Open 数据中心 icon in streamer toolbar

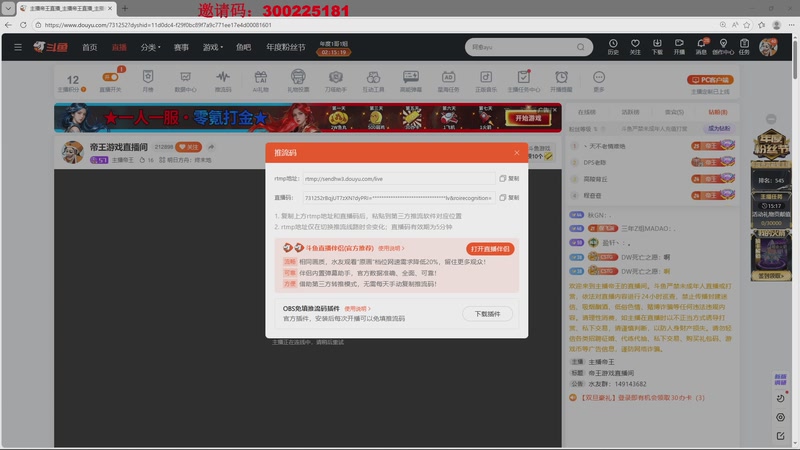[185, 81]
